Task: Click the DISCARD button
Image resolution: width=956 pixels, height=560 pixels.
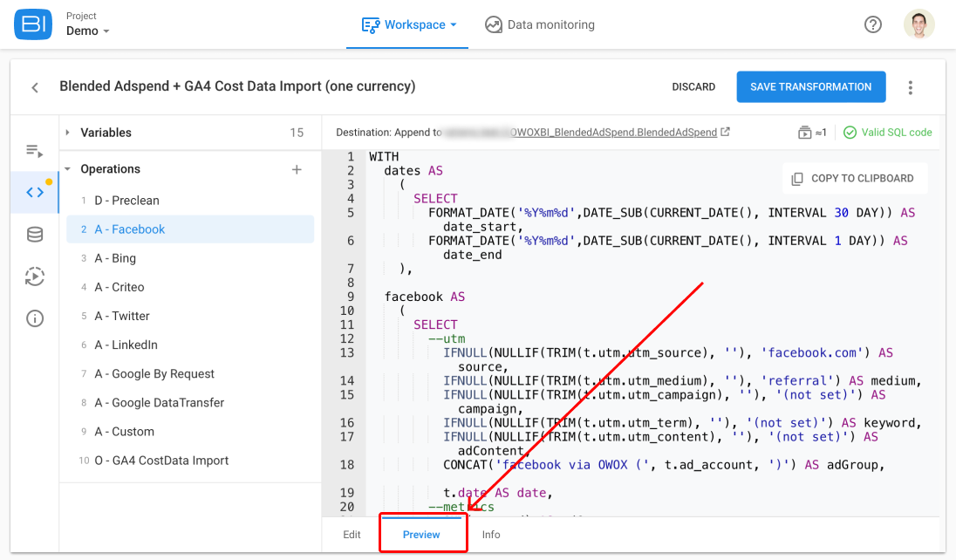Action: point(693,87)
